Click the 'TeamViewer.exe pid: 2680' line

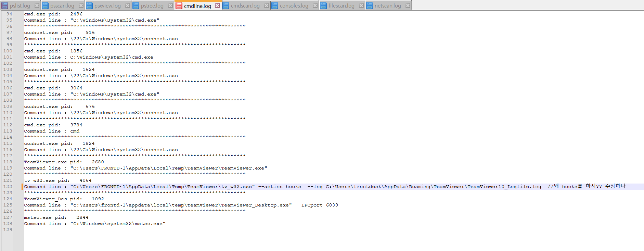tap(64, 162)
